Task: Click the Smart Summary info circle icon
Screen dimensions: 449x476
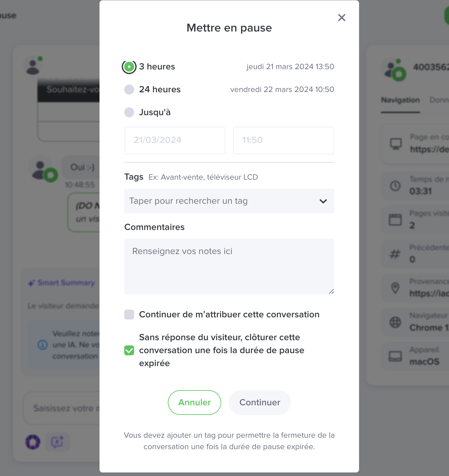Action: coord(43,344)
